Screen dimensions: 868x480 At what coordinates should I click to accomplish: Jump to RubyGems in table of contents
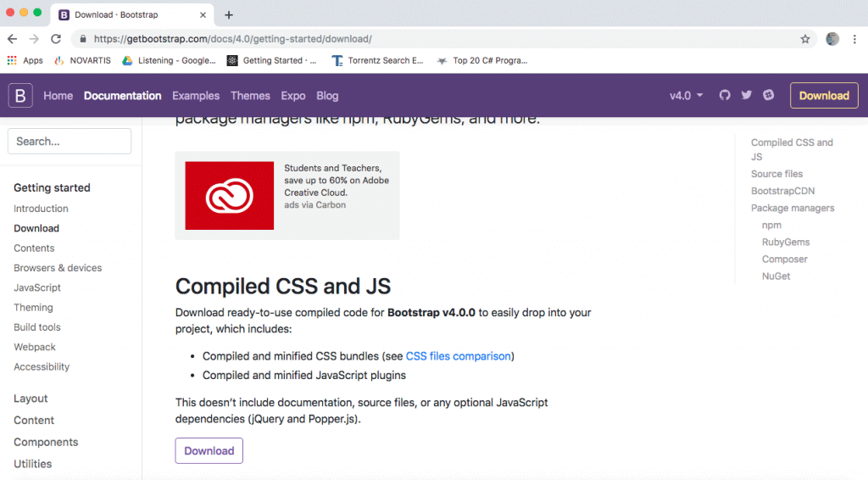pyautogui.click(x=786, y=242)
